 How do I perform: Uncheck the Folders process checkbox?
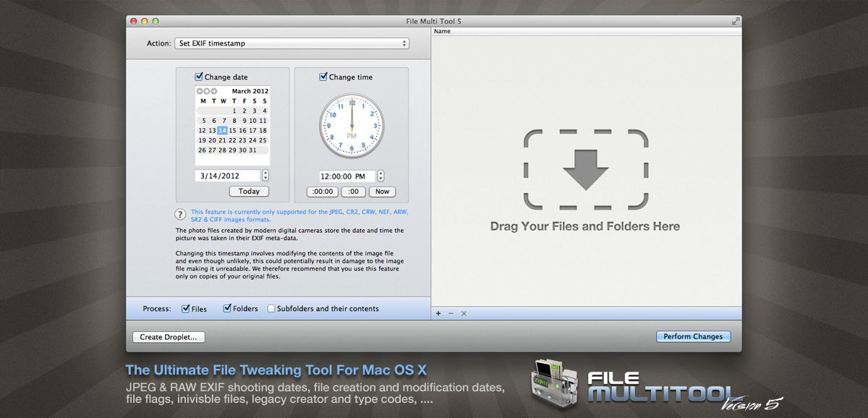tap(227, 309)
